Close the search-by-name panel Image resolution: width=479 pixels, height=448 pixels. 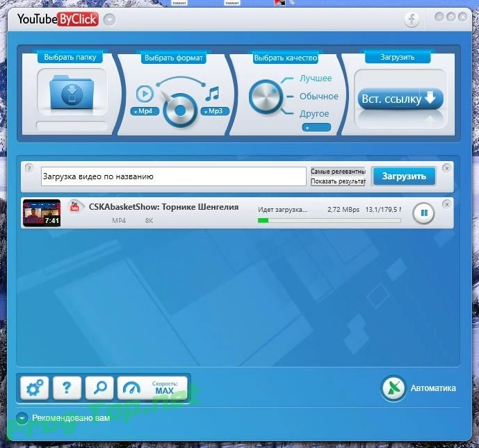pyautogui.click(x=446, y=168)
